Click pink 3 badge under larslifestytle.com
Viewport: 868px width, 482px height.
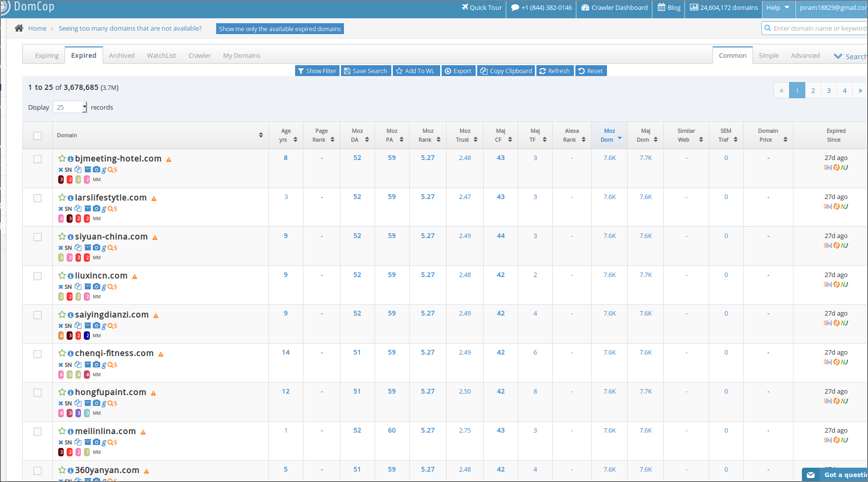[x=61, y=219]
